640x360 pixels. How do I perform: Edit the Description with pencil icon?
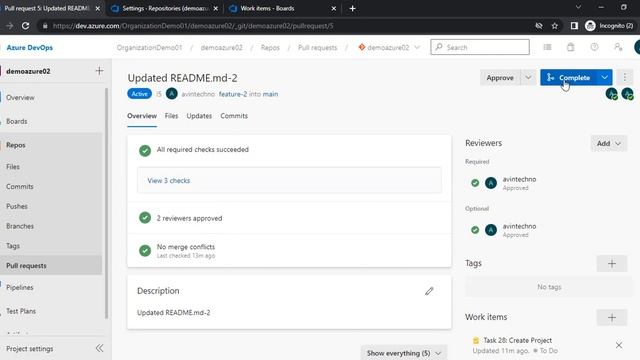coord(429,291)
